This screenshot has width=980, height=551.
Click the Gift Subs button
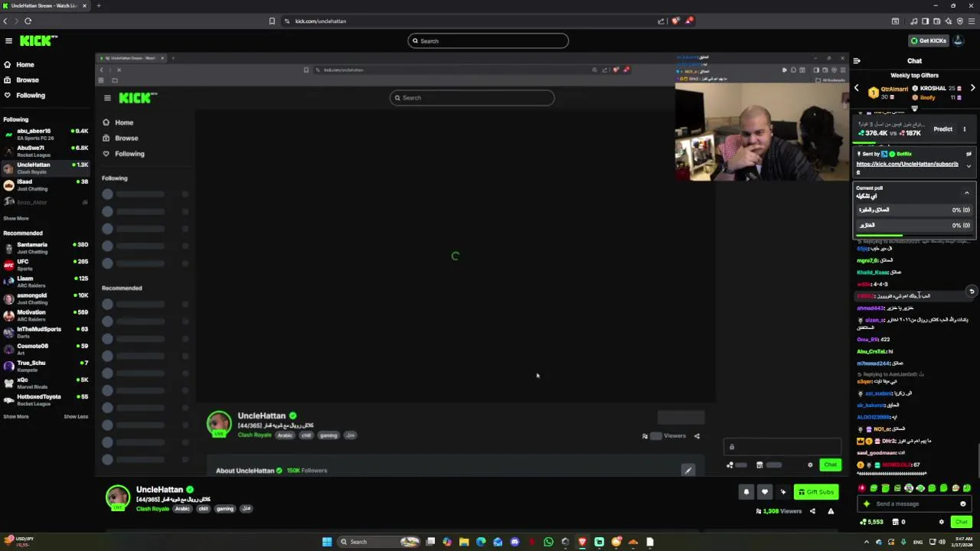[815, 492]
